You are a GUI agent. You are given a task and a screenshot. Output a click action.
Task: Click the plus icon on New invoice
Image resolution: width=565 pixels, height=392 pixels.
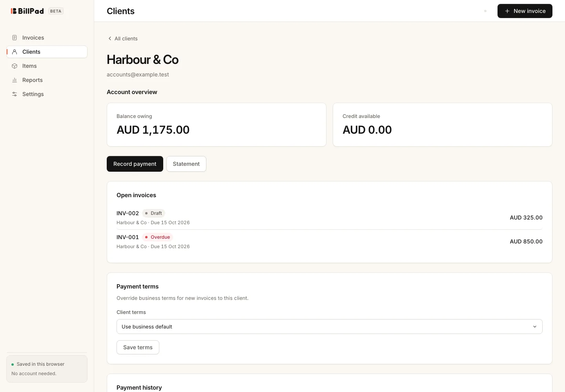507,11
